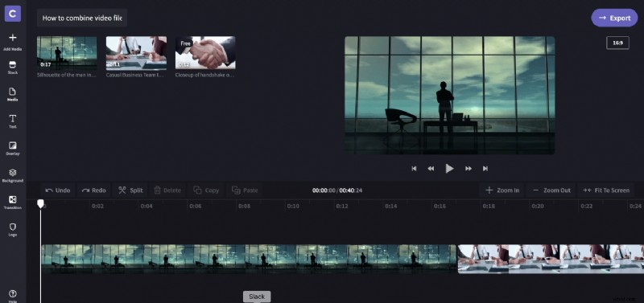The image size is (644, 303).
Task: Click Undo in the timeline toolbar
Action: 58,190
